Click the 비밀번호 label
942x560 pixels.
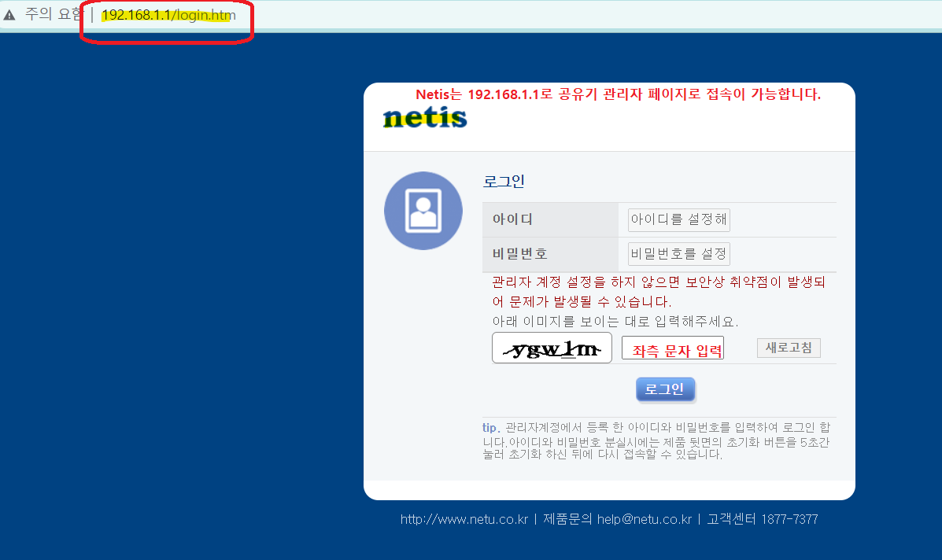(x=520, y=254)
